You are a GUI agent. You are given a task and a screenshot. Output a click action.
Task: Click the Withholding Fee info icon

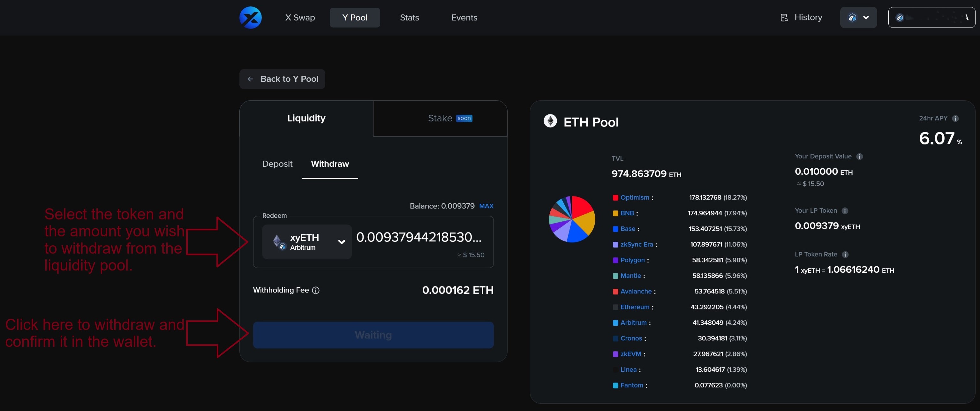click(316, 290)
